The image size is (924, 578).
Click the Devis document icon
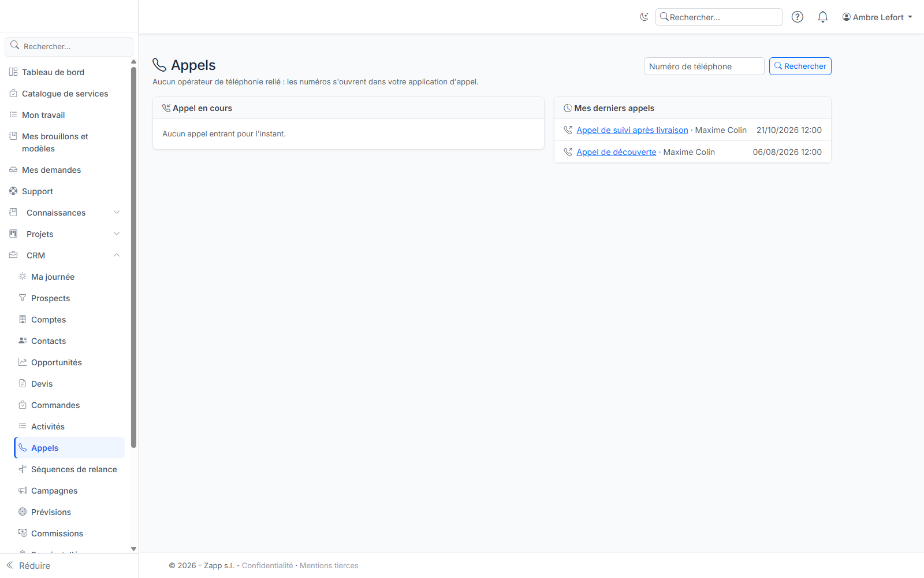pyautogui.click(x=23, y=384)
